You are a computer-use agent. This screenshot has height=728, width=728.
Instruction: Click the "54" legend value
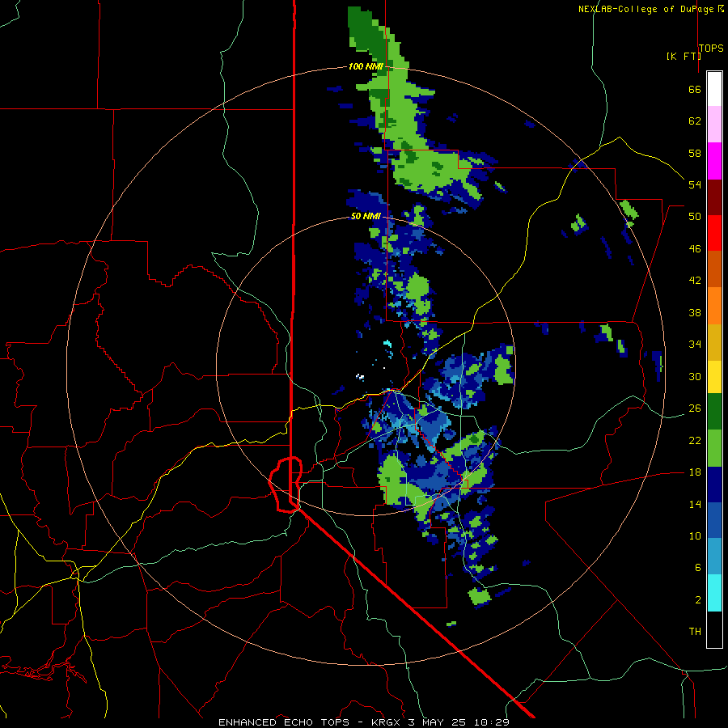(695, 184)
